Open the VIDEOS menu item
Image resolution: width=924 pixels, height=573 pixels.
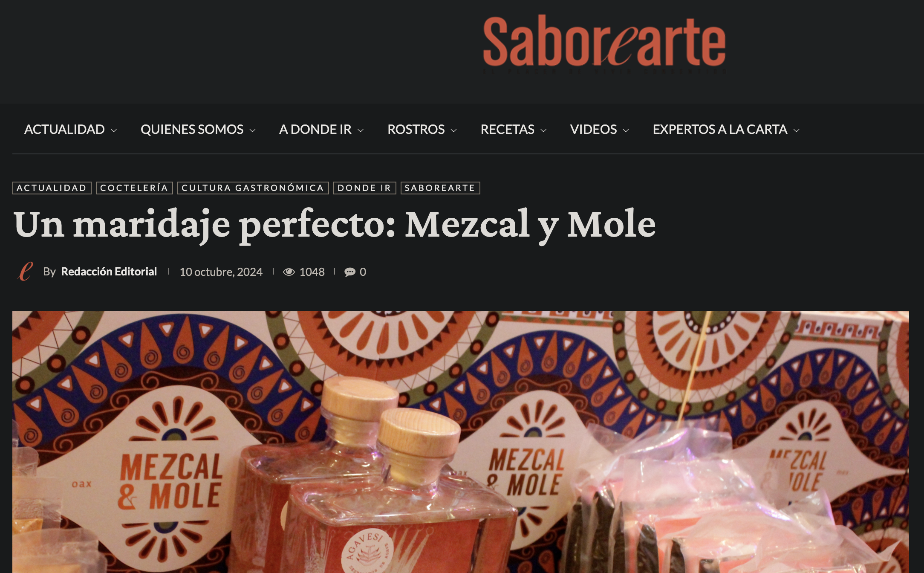(x=593, y=129)
